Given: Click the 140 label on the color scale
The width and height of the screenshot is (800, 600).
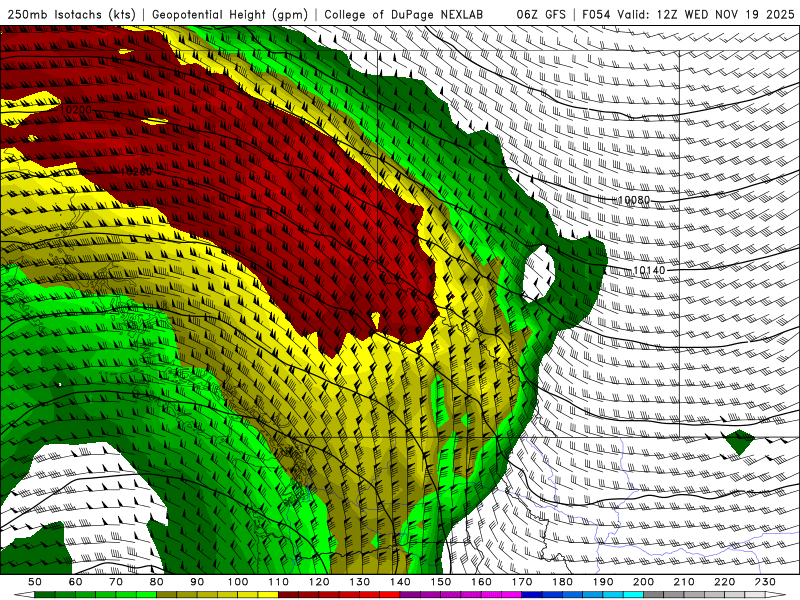Looking at the screenshot, I should click(x=400, y=582).
